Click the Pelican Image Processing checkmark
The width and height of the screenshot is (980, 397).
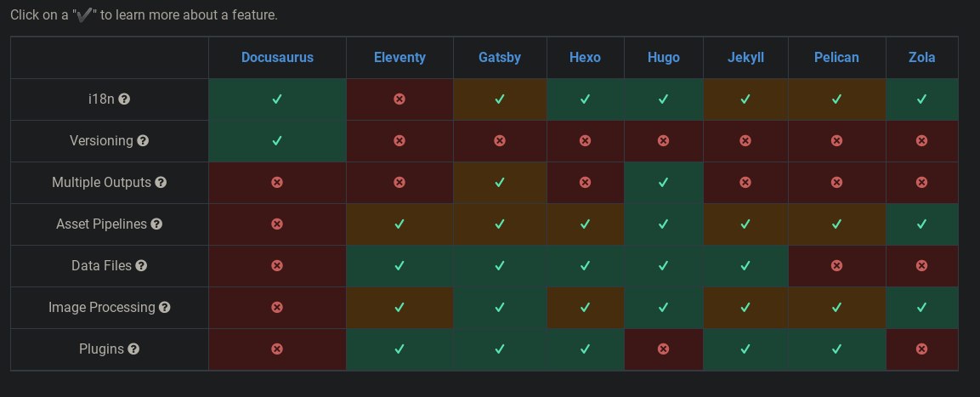pos(837,308)
